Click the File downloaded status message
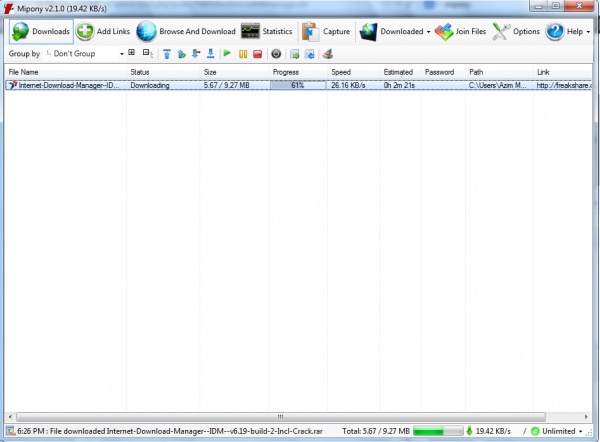The image size is (600, 442). (x=170, y=431)
